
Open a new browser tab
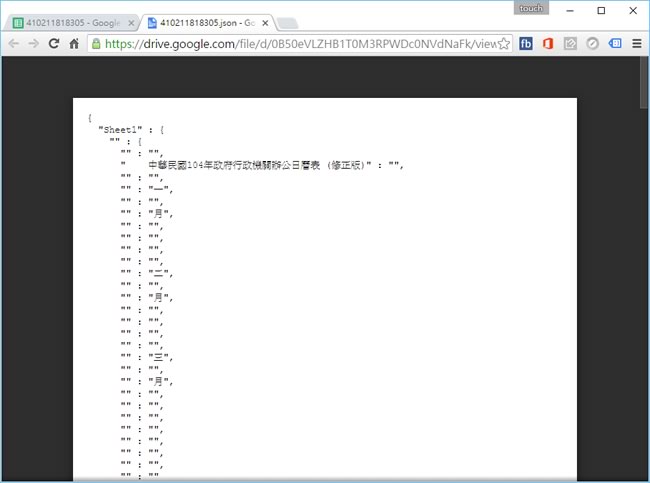point(287,24)
